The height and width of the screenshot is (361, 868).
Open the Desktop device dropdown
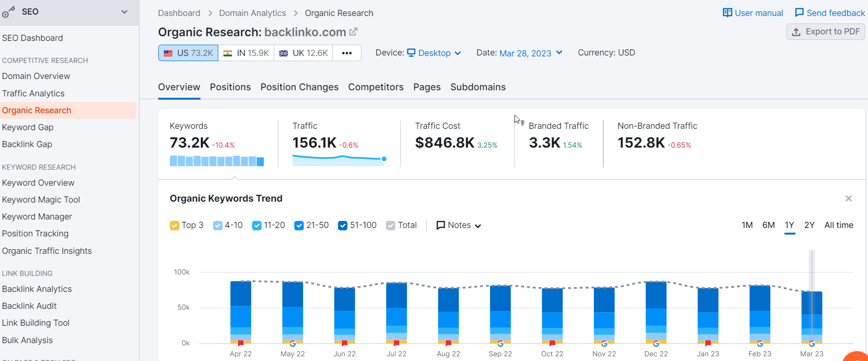point(434,53)
